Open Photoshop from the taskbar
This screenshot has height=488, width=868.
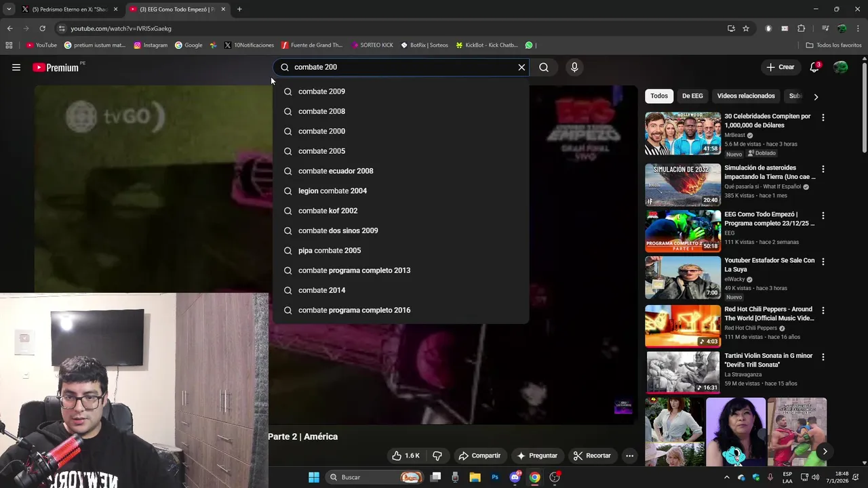495,477
